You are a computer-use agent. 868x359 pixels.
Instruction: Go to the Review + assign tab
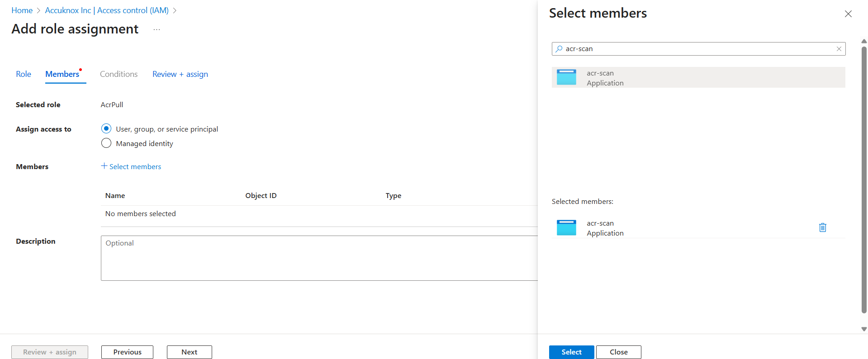point(180,74)
